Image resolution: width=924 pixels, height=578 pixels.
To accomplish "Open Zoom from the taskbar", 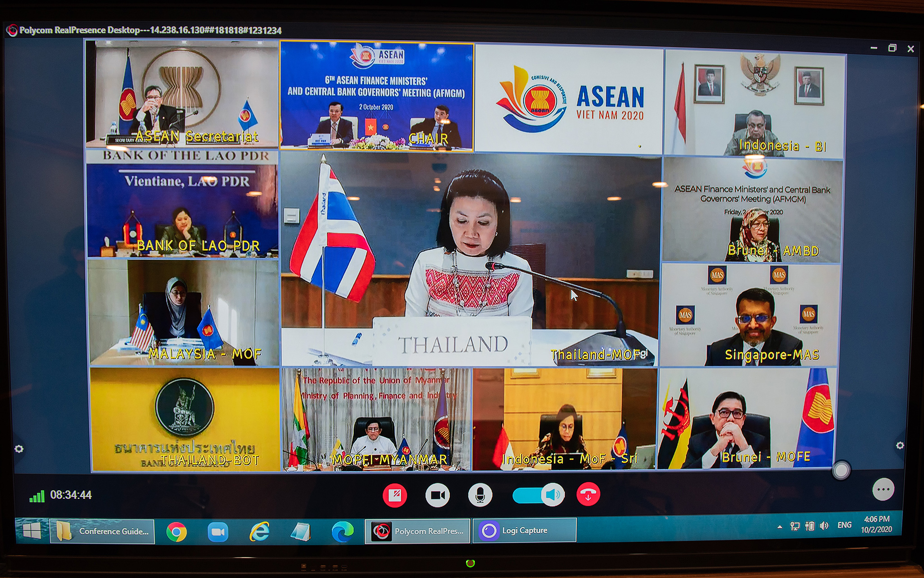I will click(x=218, y=532).
